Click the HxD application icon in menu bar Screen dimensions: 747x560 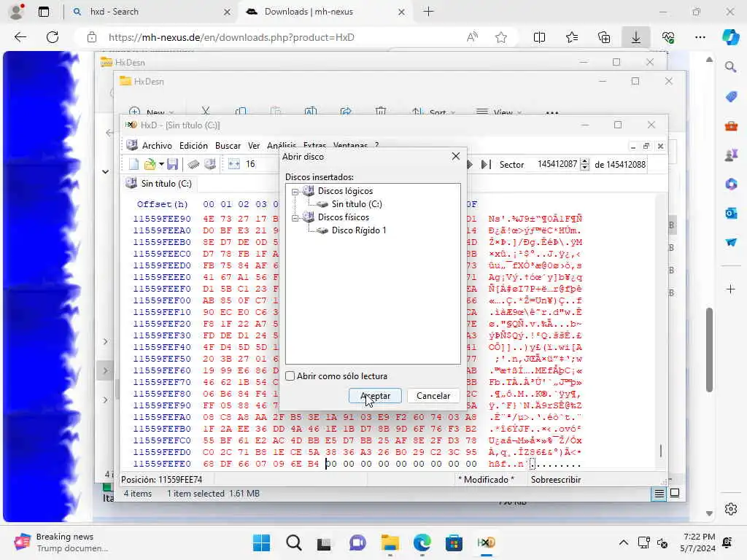click(x=132, y=145)
